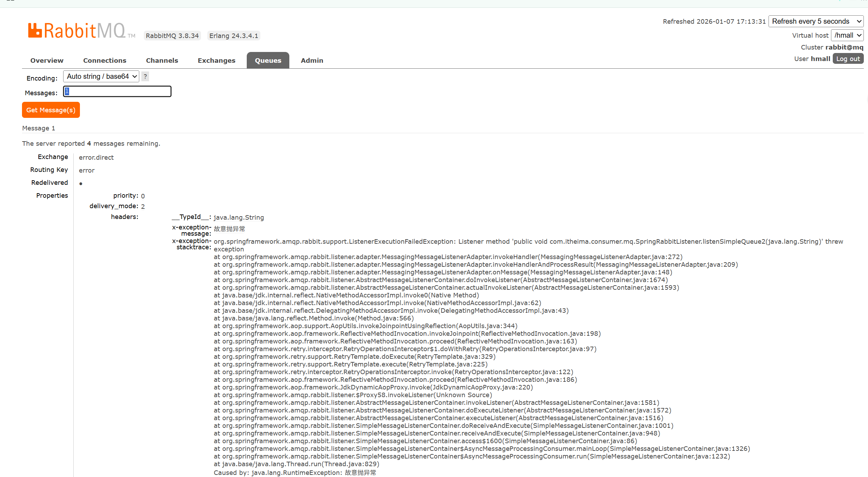Open the Admin tab
Image resolution: width=868 pixels, height=477 pixels.
[312, 60]
